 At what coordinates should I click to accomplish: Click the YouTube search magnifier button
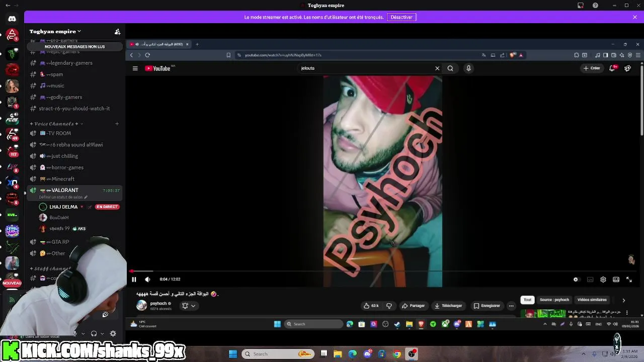pos(450,68)
